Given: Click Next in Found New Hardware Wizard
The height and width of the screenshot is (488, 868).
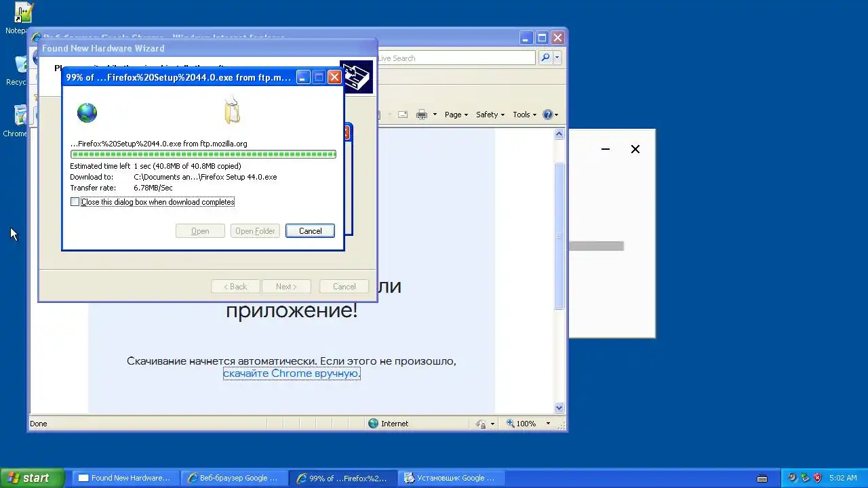Looking at the screenshot, I should (x=286, y=287).
